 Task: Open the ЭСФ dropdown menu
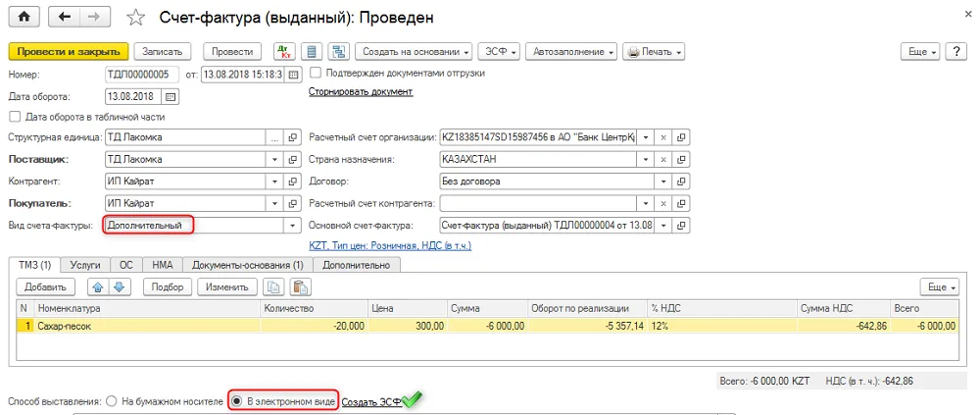499,52
